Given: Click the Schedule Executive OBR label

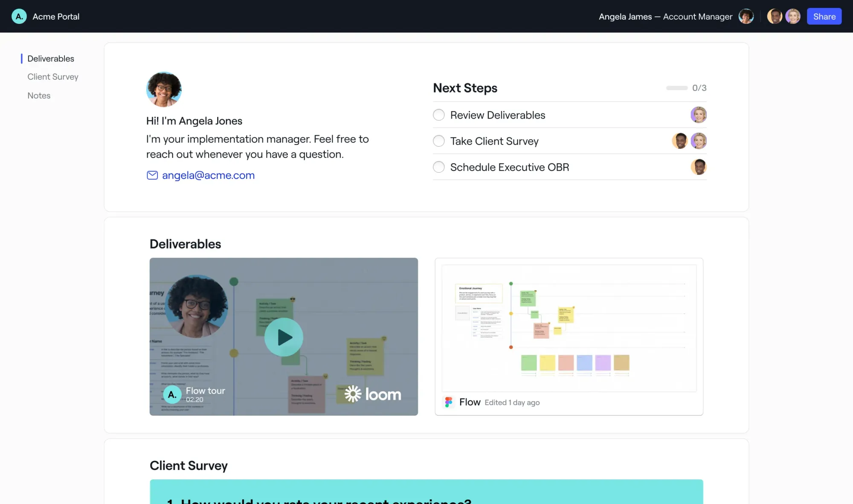Looking at the screenshot, I should click(x=509, y=167).
